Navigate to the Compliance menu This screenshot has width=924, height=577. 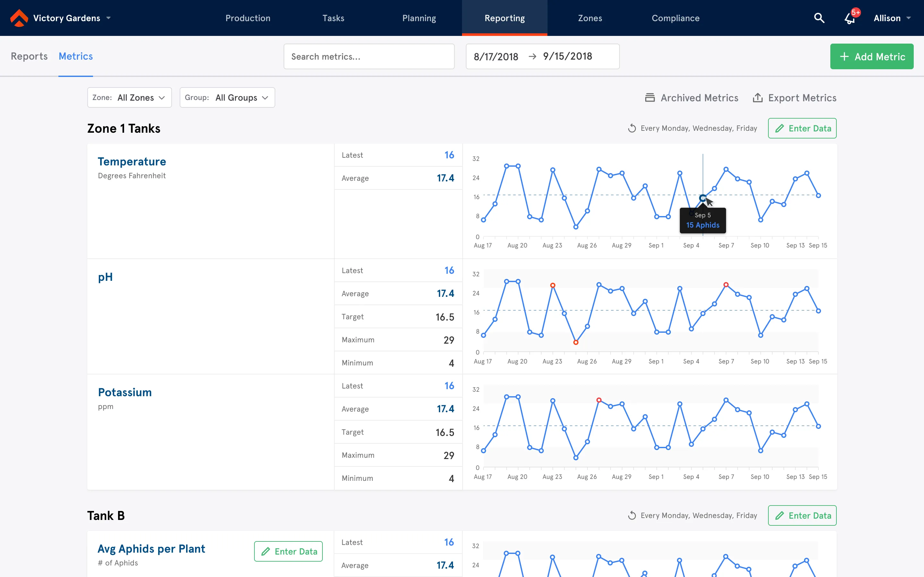[x=675, y=18]
